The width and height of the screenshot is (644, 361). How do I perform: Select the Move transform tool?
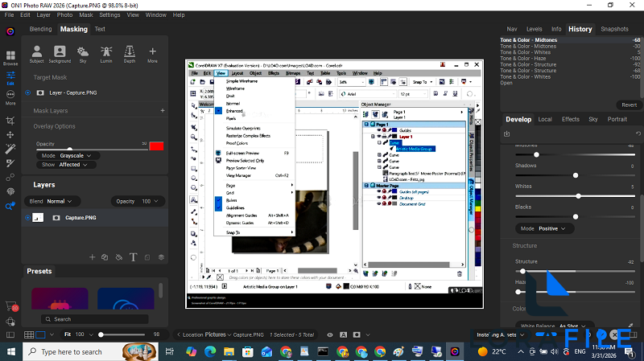10,134
